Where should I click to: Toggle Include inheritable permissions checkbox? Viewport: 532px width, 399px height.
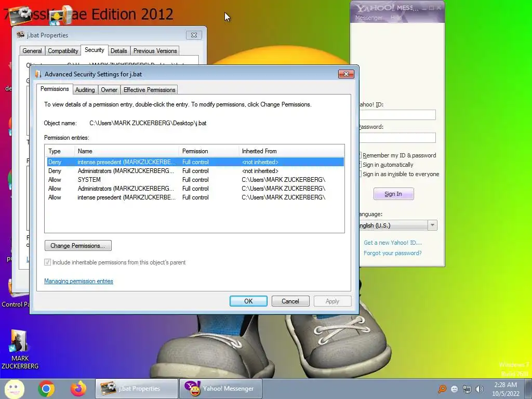coord(47,262)
